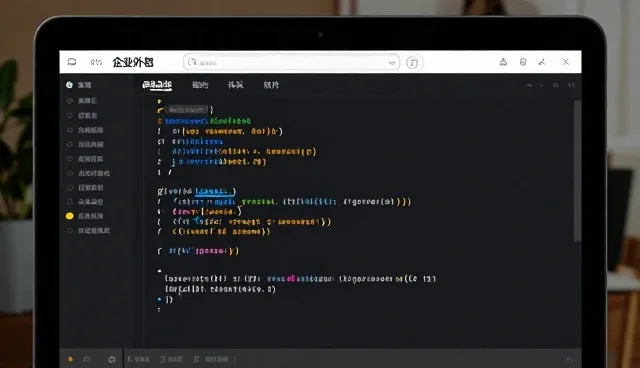Click the third status bar entry with the bracket icon
Viewport: 640px width, 368px height.
(x=211, y=359)
